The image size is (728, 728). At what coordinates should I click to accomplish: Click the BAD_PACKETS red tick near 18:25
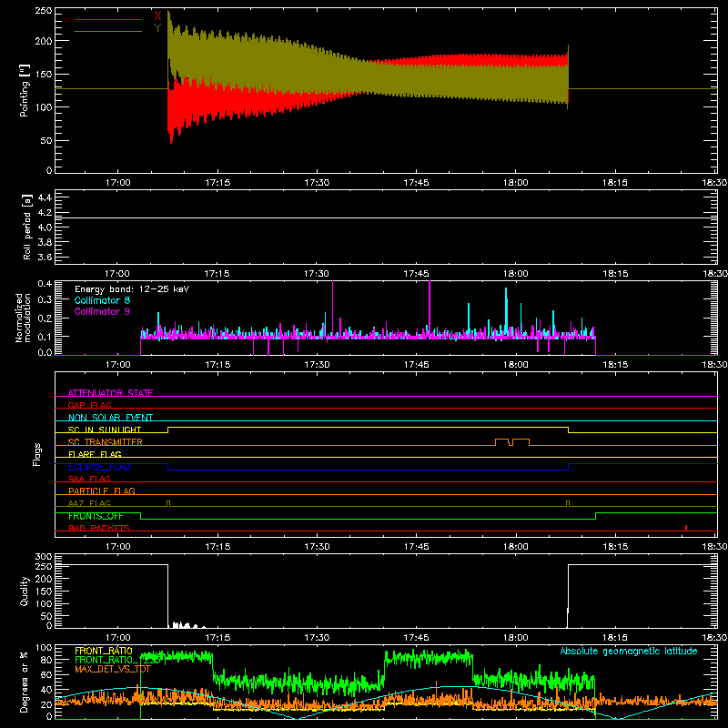(x=686, y=528)
